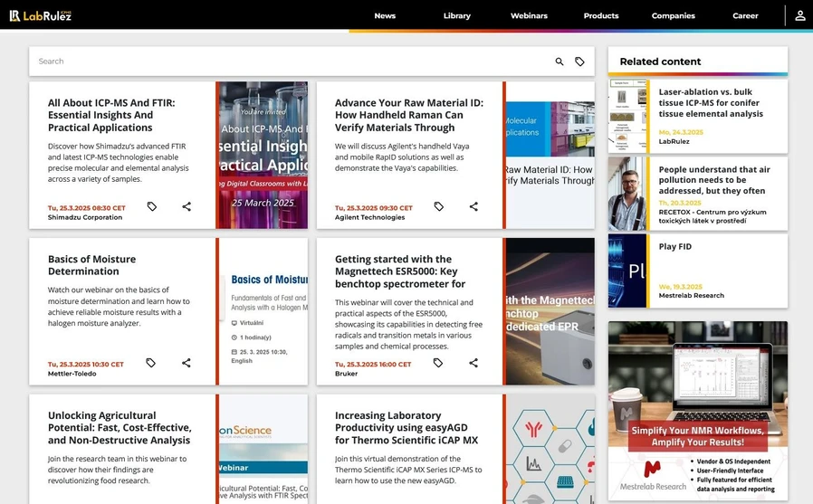The width and height of the screenshot is (813, 504).
Task: Click the easyAGD hexagon icons thumbnail
Action: click(550, 449)
